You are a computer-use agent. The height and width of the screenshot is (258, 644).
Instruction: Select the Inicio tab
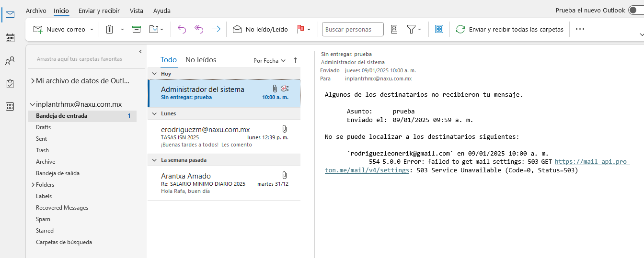[61, 11]
